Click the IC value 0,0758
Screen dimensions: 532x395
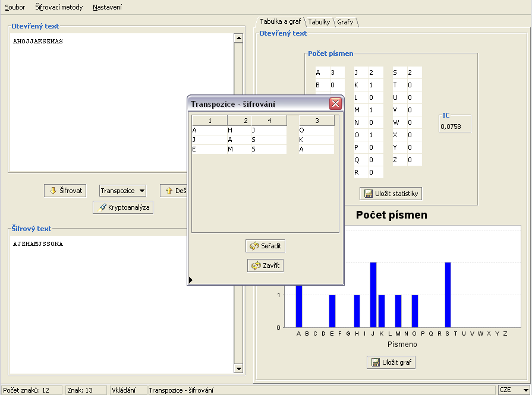(451, 127)
